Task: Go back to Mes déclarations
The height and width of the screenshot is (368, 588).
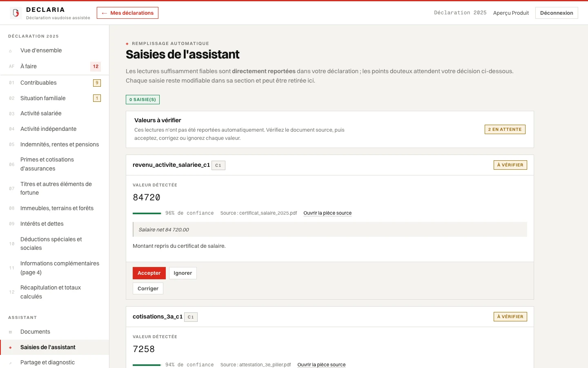Action: click(x=127, y=13)
